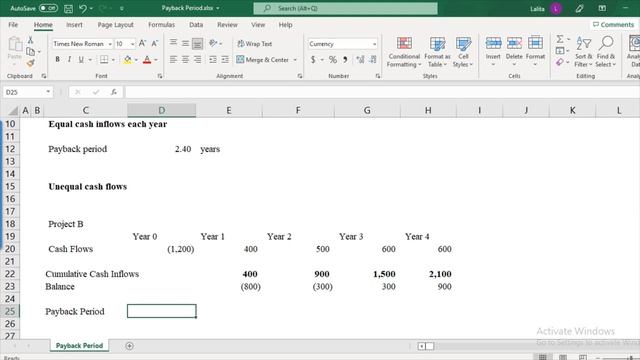
Task: Open Conditional Formatting menu
Action: coord(404,52)
